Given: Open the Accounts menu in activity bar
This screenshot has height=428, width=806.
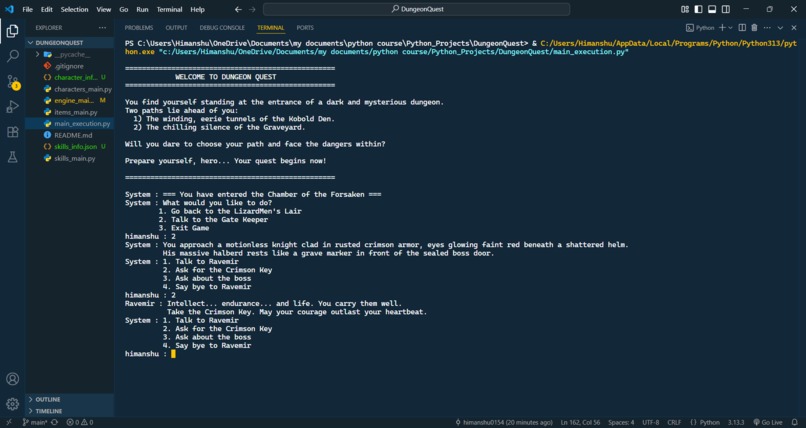Looking at the screenshot, I should click(x=12, y=379).
